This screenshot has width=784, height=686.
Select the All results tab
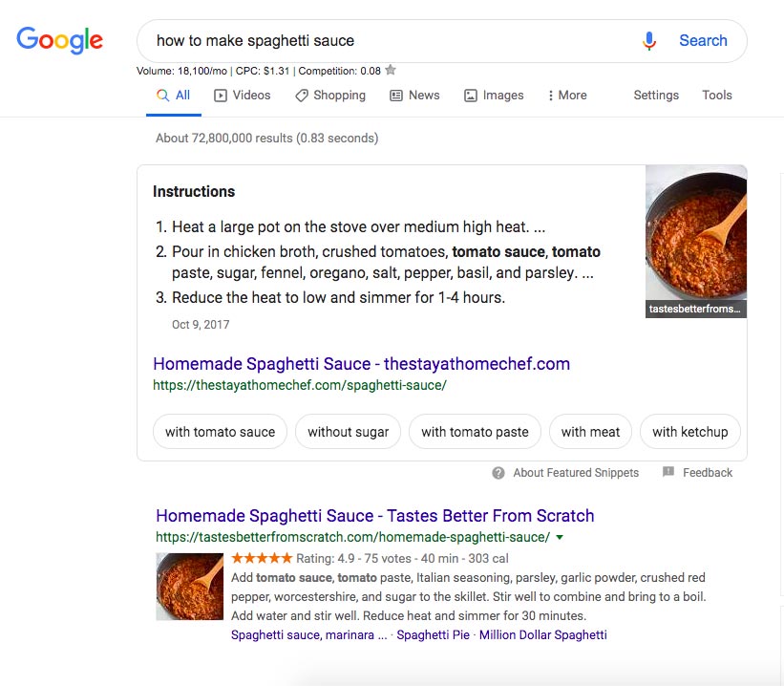174,96
